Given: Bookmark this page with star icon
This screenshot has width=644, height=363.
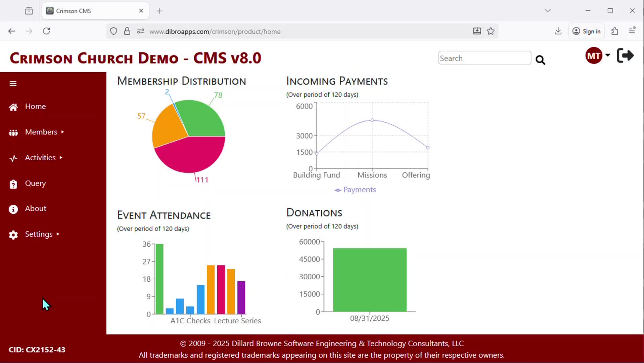Looking at the screenshot, I should [x=491, y=31].
